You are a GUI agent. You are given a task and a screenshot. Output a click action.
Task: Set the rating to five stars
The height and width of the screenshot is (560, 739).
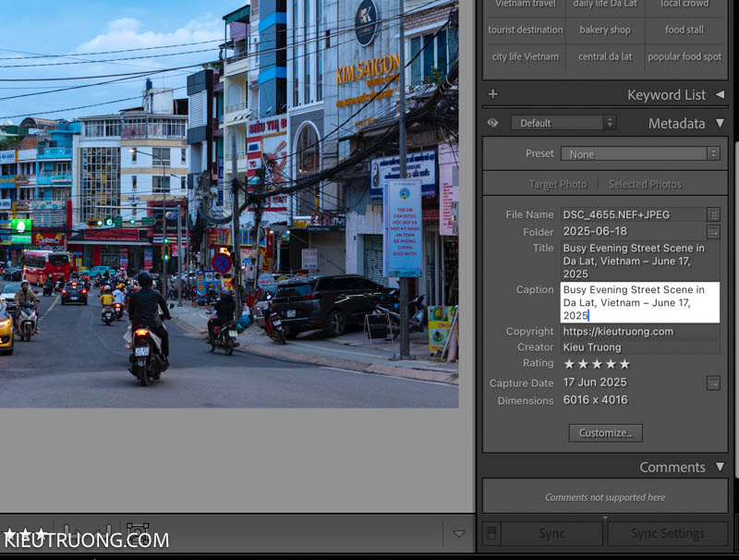[x=623, y=364]
